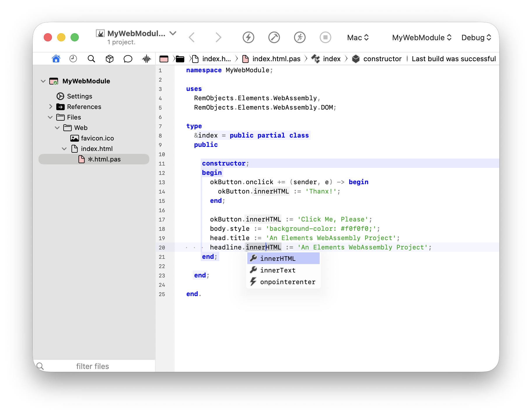
Task: Collapse the index.html node
Action: pyautogui.click(x=64, y=149)
